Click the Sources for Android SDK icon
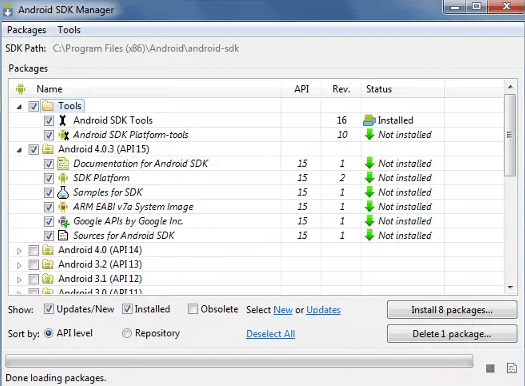This screenshot has width=525, height=386. (63, 235)
